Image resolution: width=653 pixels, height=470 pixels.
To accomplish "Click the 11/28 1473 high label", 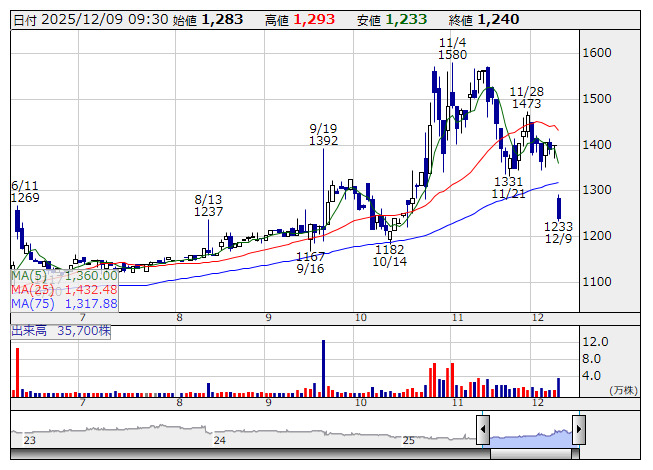I will click(x=526, y=97).
